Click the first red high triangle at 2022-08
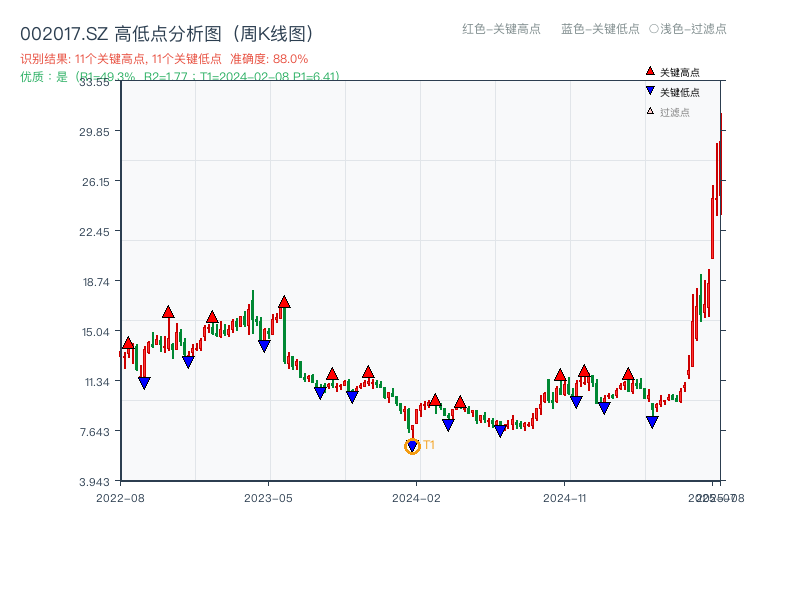This screenshot has height=600, width=800. (128, 343)
